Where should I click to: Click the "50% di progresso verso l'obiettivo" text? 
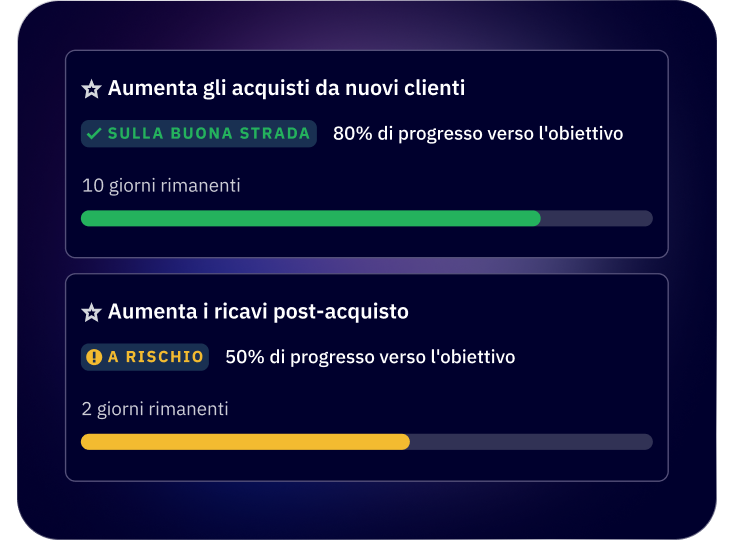[370, 357]
